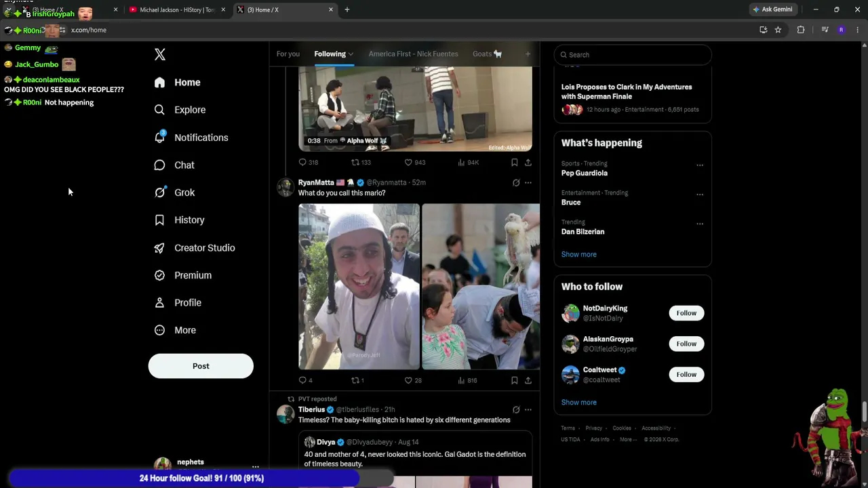Screen dimensions: 868x488
Task: Show more trends under What's happening
Action: pos(579,254)
